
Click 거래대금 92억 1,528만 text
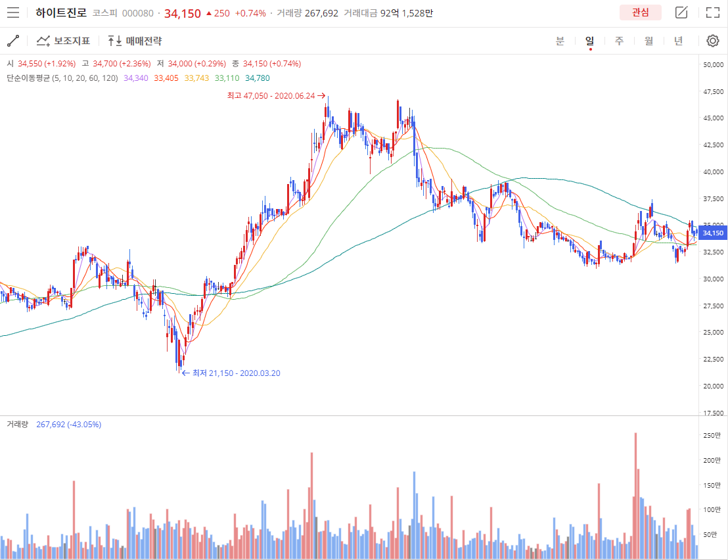pos(388,13)
